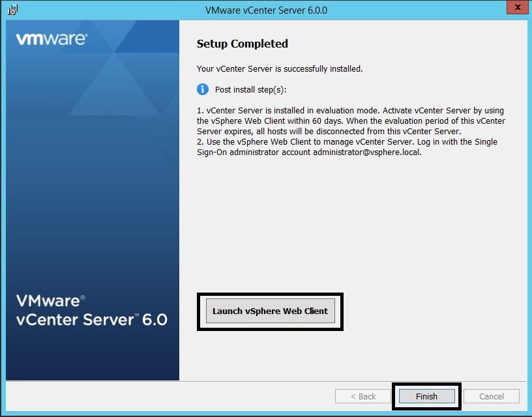532x417 pixels.
Task: Close the vCenter Server installer window
Action: 517,9
